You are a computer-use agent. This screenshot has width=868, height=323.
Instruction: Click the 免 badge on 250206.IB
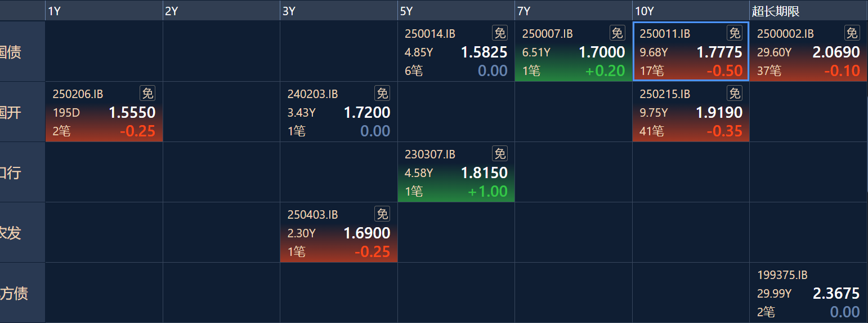click(x=147, y=94)
